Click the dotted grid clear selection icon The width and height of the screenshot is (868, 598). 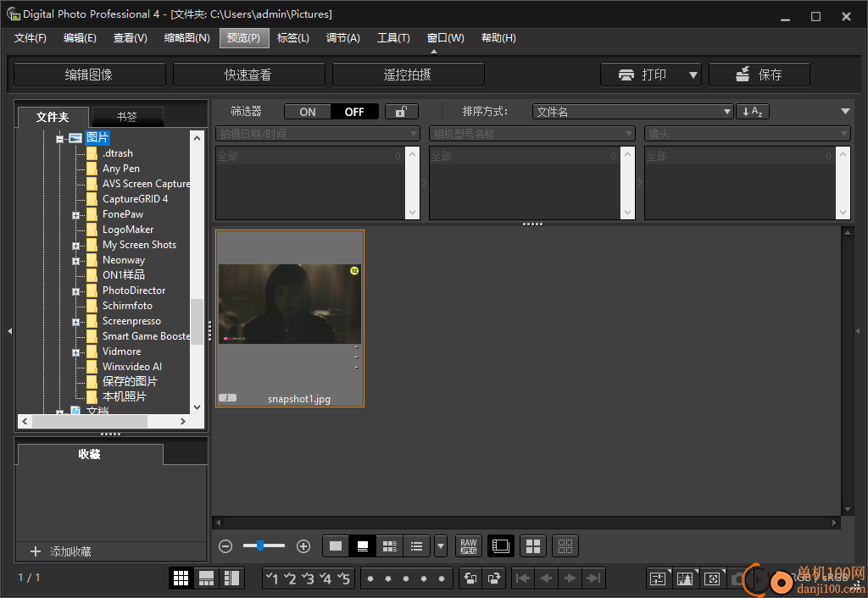point(565,546)
